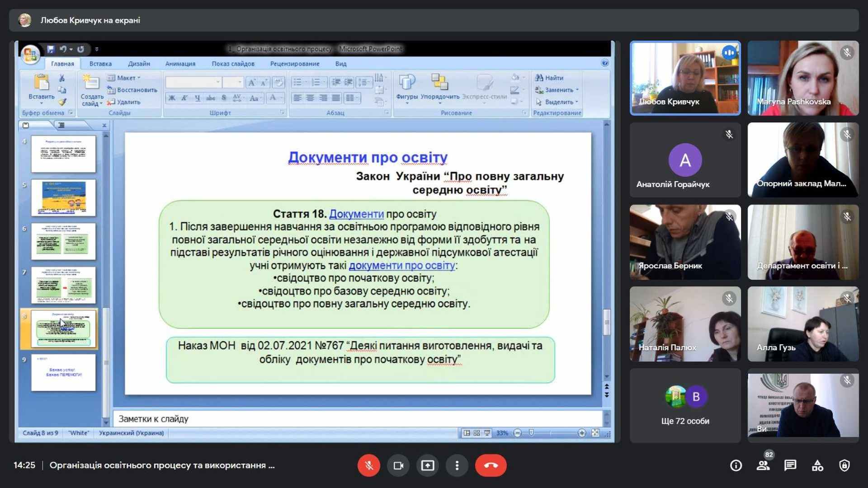The width and height of the screenshot is (868, 488).
Task: Toggle the camera button
Action: pyautogui.click(x=398, y=465)
